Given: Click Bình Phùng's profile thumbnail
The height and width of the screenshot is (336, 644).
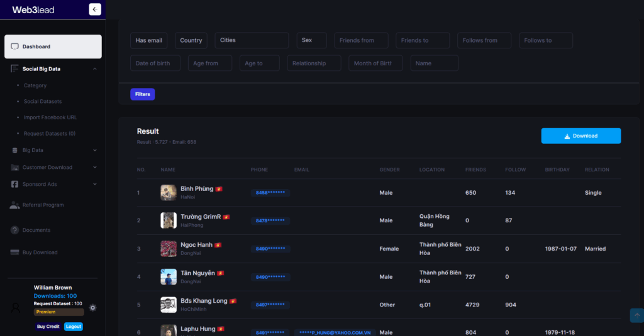Looking at the screenshot, I should [169, 192].
